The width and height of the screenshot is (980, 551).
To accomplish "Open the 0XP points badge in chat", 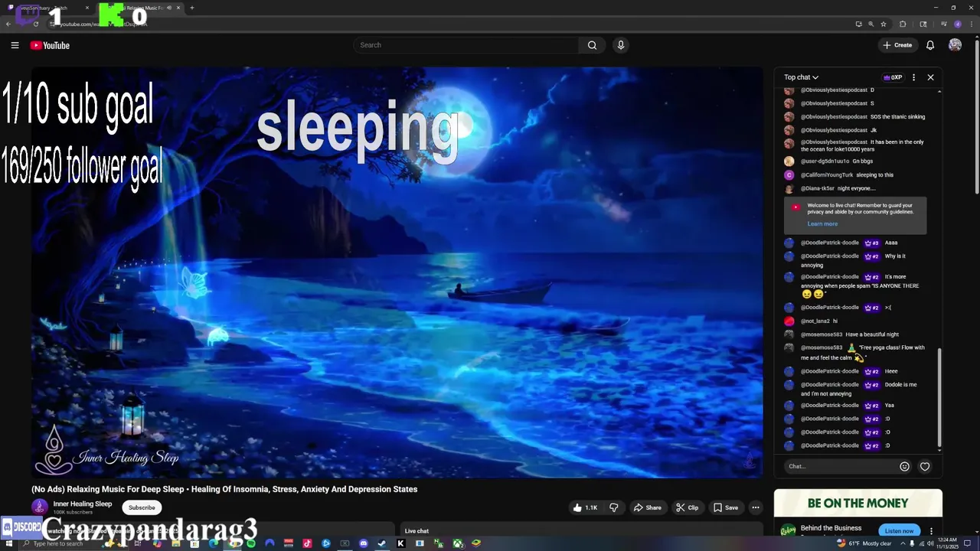I will 893,77.
